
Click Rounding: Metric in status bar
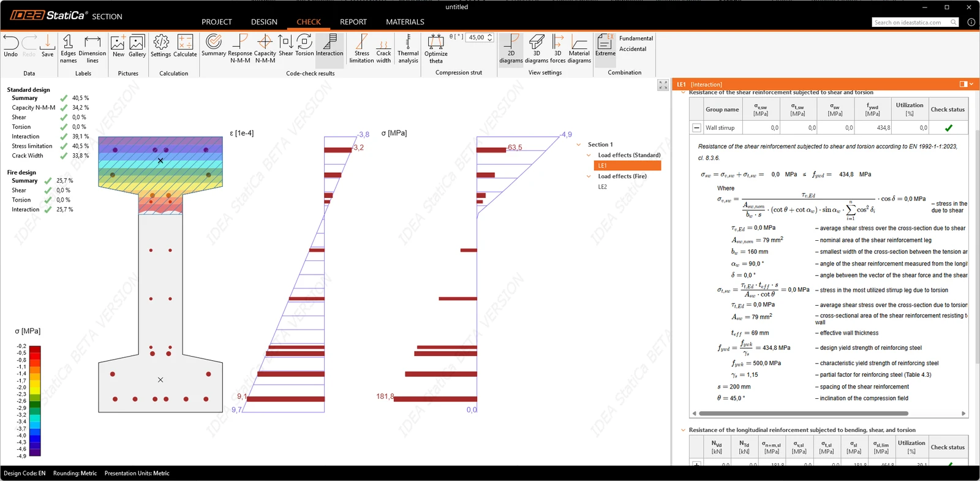click(75, 473)
